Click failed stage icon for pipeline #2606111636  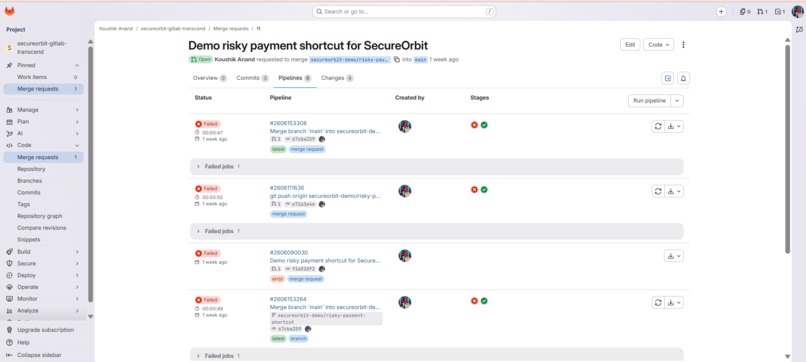(474, 190)
